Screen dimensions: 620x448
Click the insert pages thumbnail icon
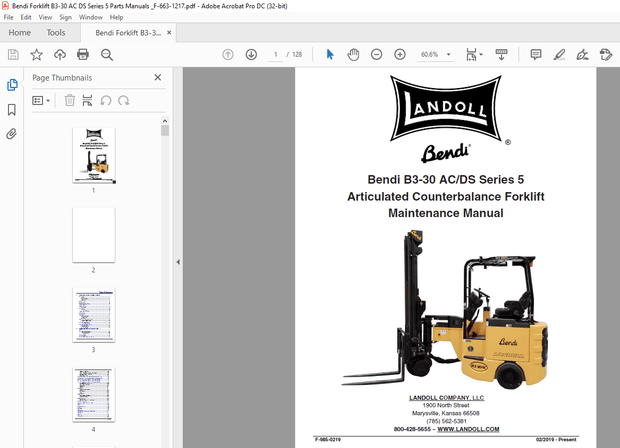tap(87, 100)
